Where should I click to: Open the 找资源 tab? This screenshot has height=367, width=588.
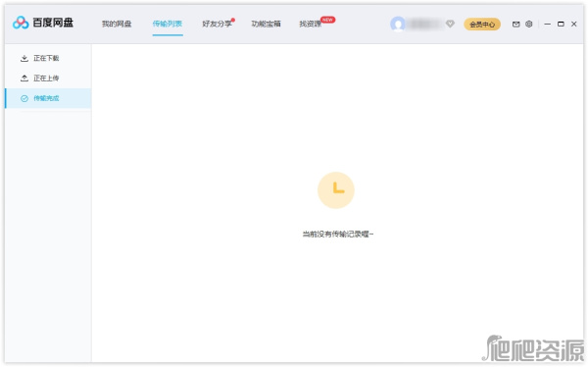point(310,24)
